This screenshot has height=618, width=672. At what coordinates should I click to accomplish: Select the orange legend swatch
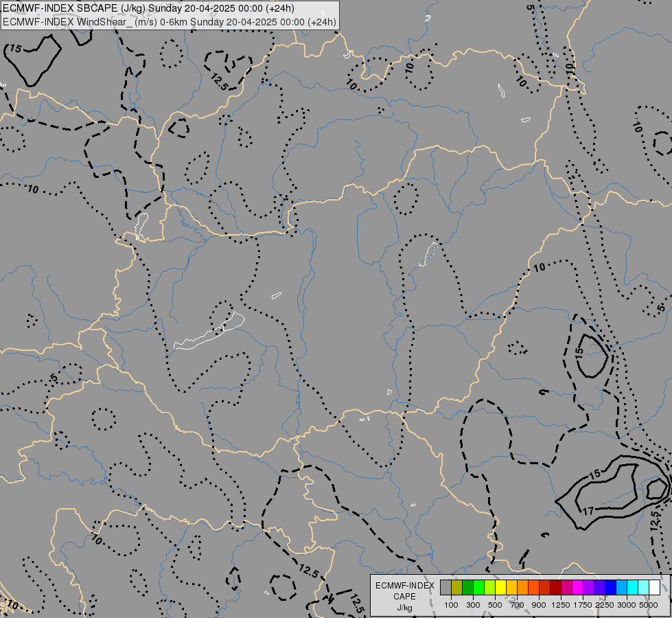[523, 587]
